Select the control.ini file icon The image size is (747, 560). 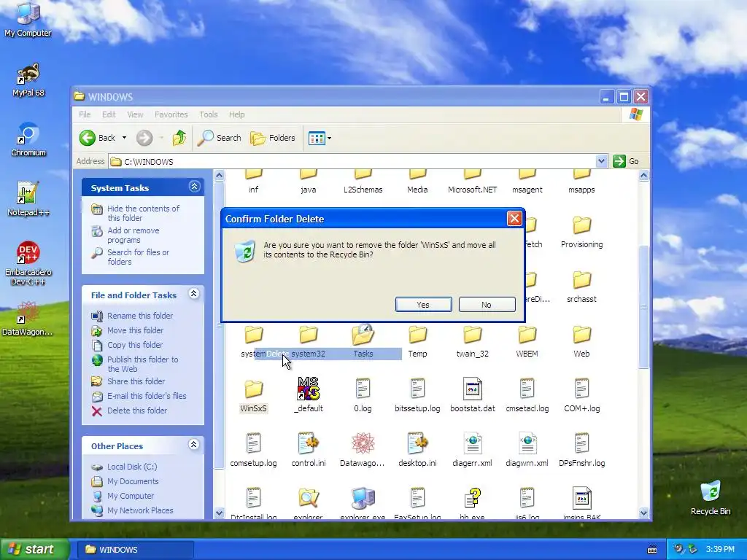click(309, 443)
